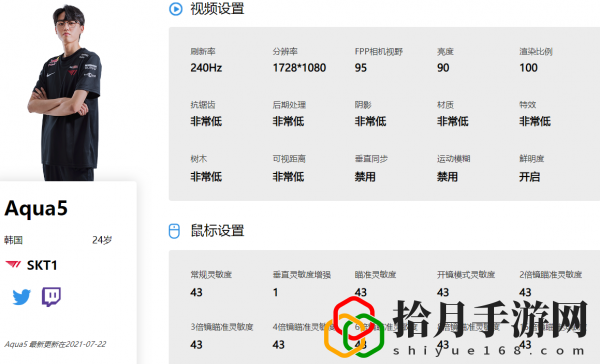Click the SKT1 team name link

(x=42, y=265)
